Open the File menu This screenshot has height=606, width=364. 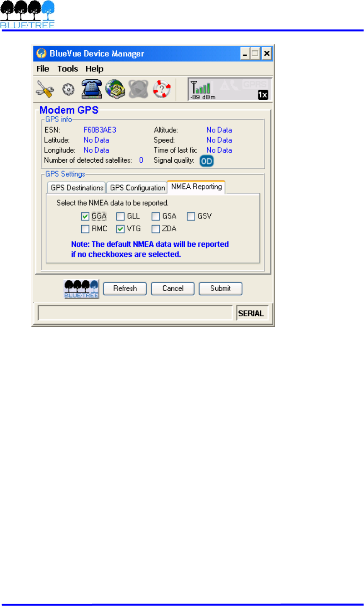[43, 69]
